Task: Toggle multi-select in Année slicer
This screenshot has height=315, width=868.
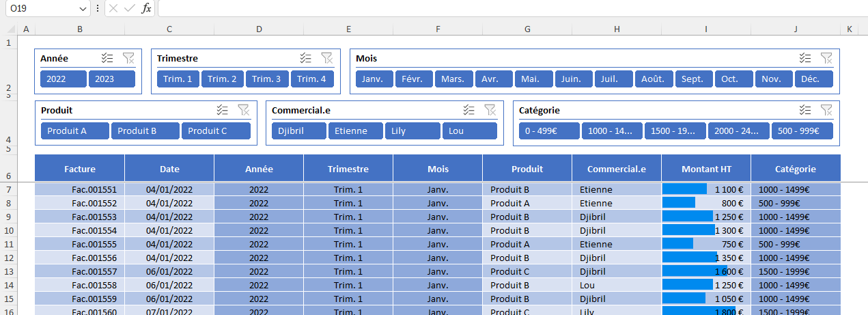Action: (107, 58)
